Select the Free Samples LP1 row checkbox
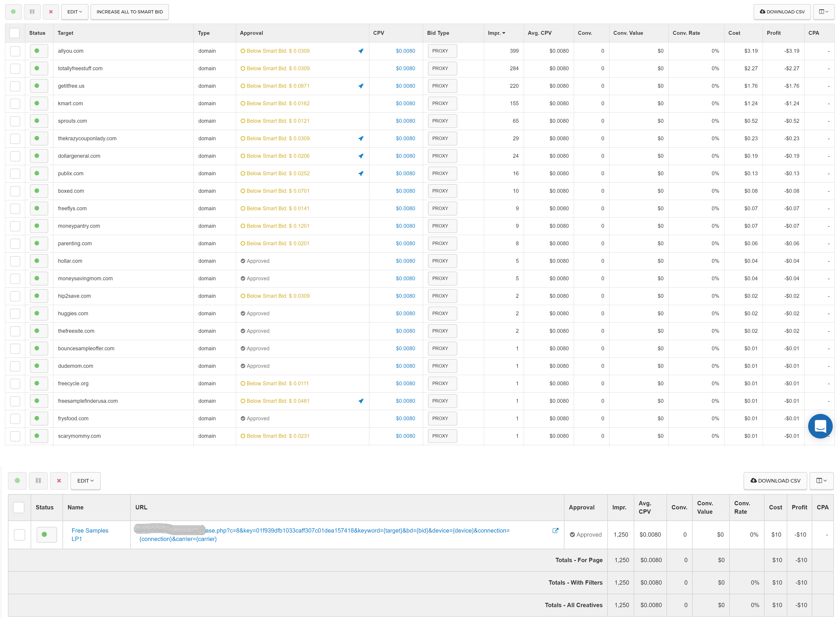This screenshot has height=626, width=840. coord(19,535)
